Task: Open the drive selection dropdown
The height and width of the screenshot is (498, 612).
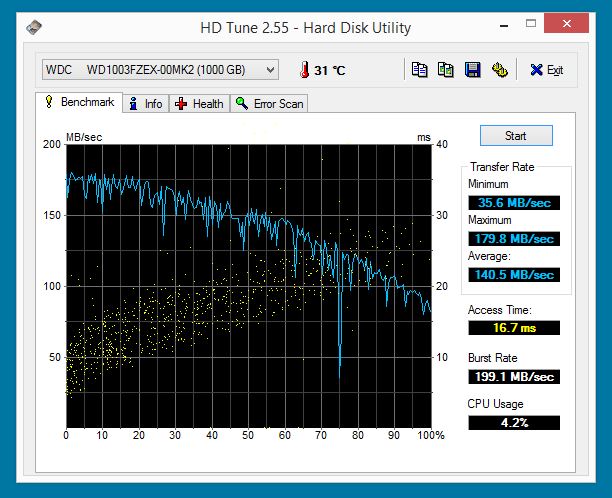Action: (x=160, y=69)
